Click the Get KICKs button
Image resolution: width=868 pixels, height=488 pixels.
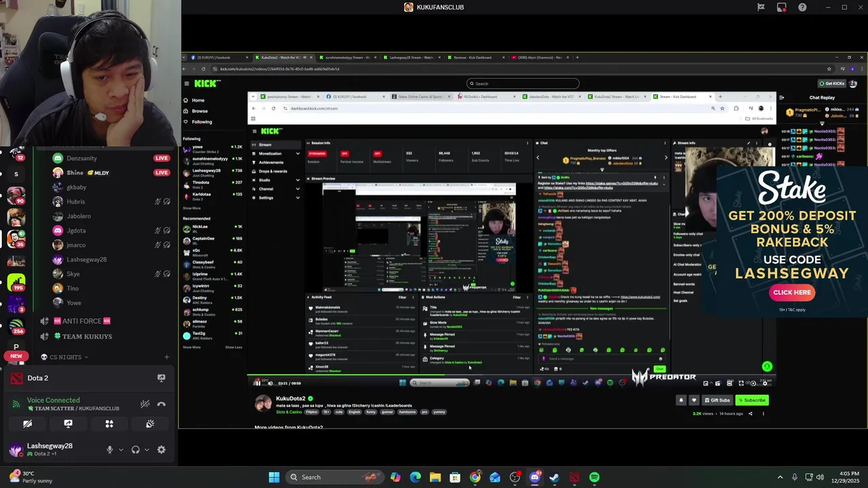pos(832,83)
